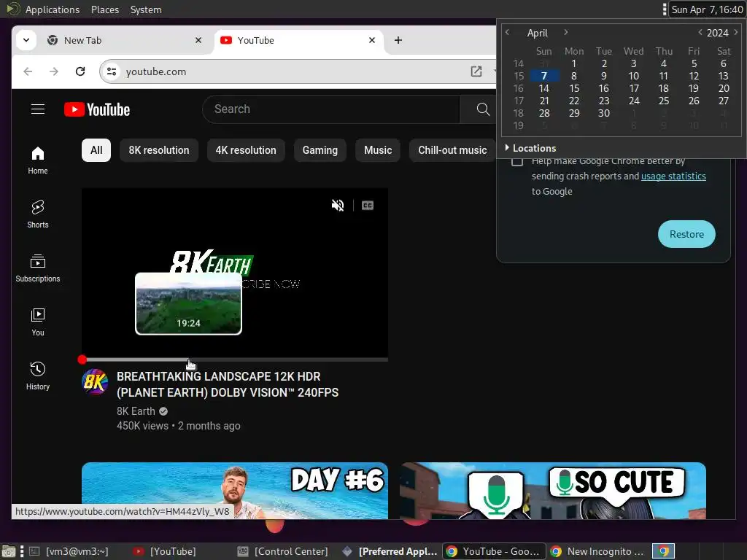747x560 pixels.
Task: Open Home in the YouTube sidebar
Action: [x=38, y=160]
